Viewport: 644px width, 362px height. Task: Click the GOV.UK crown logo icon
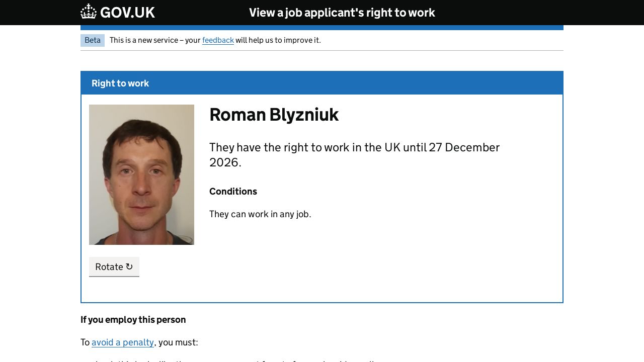(89, 12)
